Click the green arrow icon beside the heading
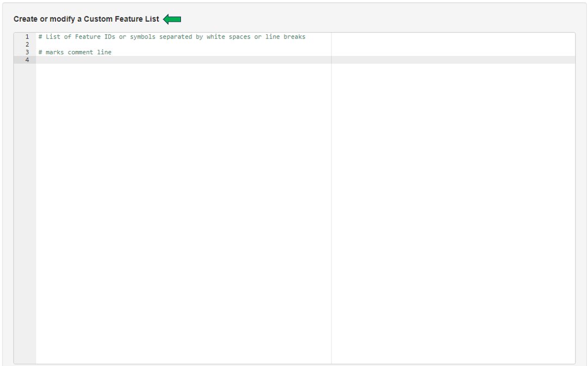 pyautogui.click(x=172, y=19)
